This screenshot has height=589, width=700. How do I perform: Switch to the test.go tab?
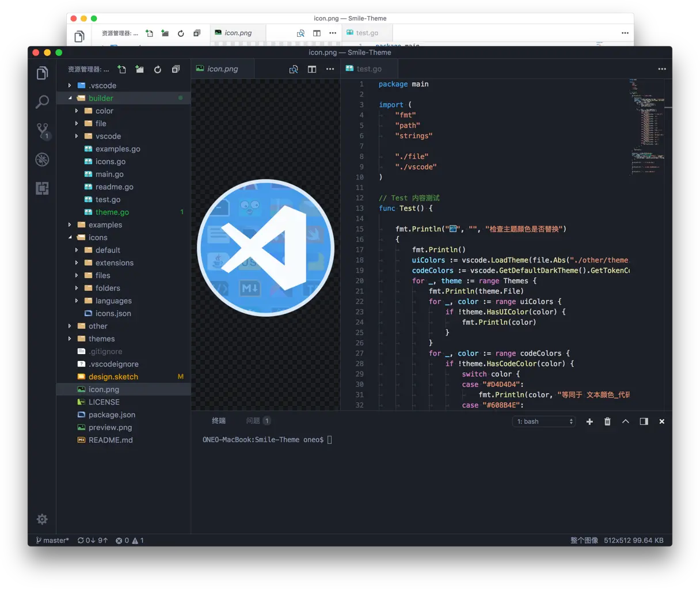(x=369, y=69)
